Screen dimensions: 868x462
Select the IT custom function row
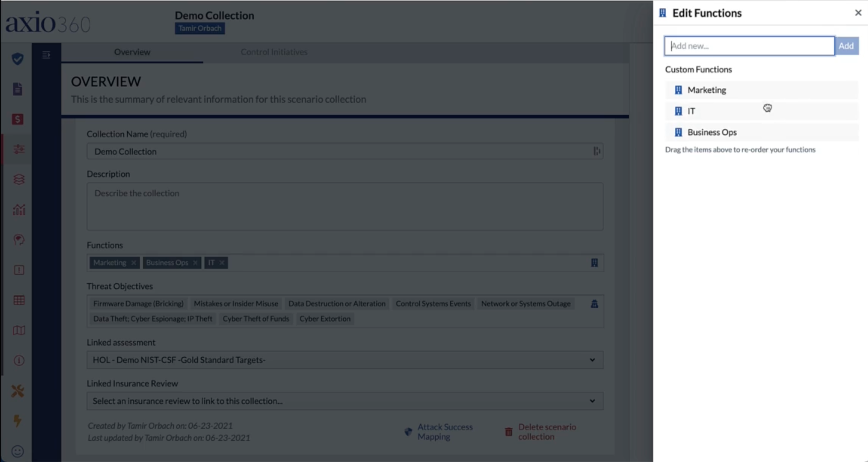(x=761, y=111)
